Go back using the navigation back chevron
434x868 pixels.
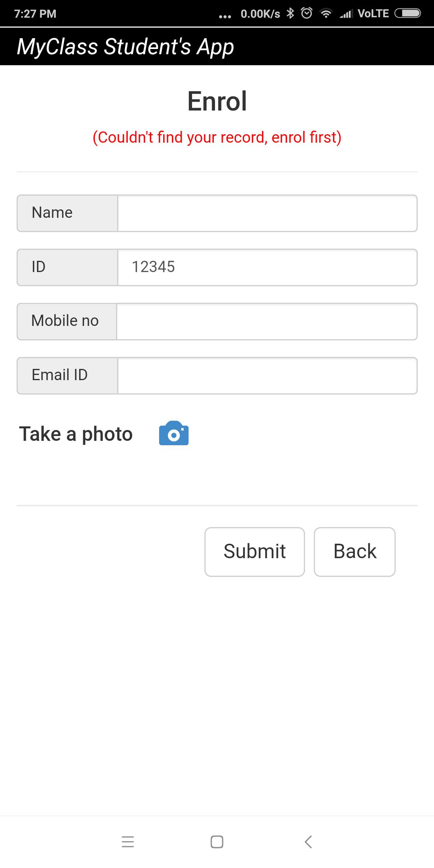pos(308,841)
